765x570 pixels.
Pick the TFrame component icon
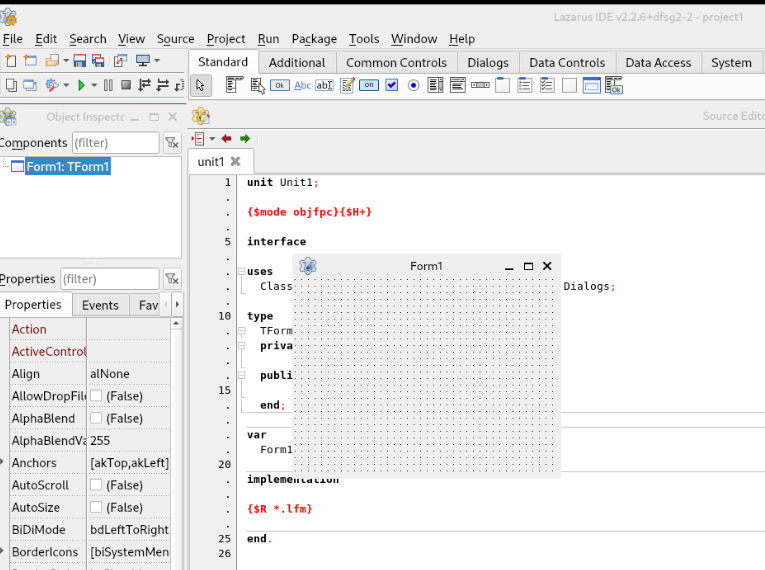pyautogui.click(x=591, y=85)
